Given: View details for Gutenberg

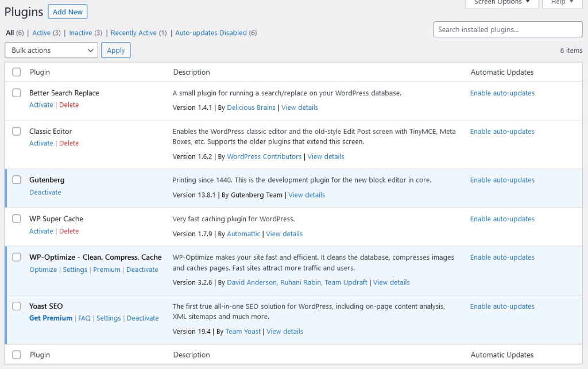Looking at the screenshot, I should coord(307,195).
